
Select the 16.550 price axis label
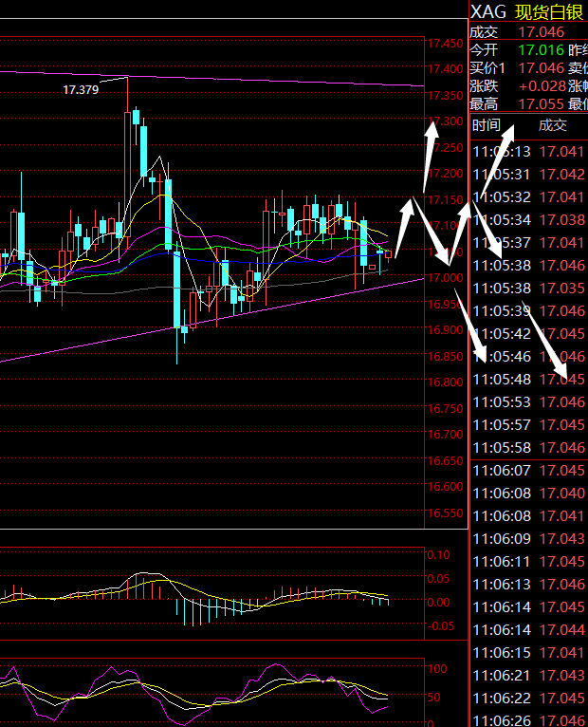point(445,513)
